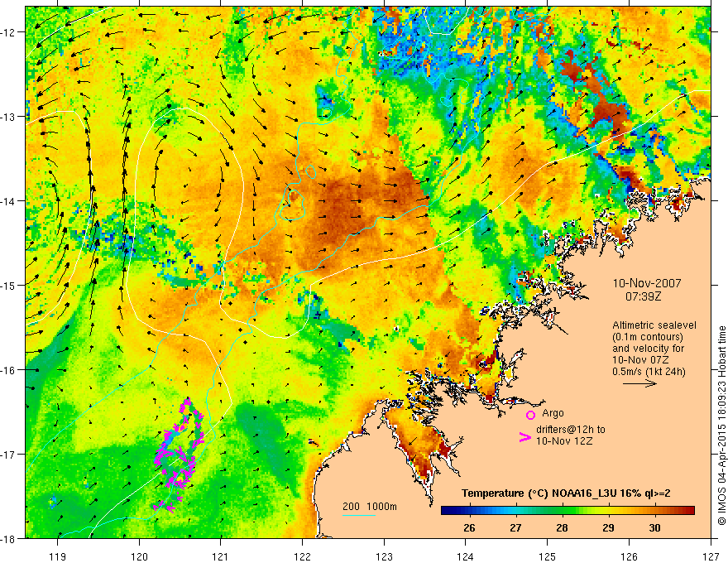
Task: Click the magenta Argo circle legend symbol
Action: 530,415
